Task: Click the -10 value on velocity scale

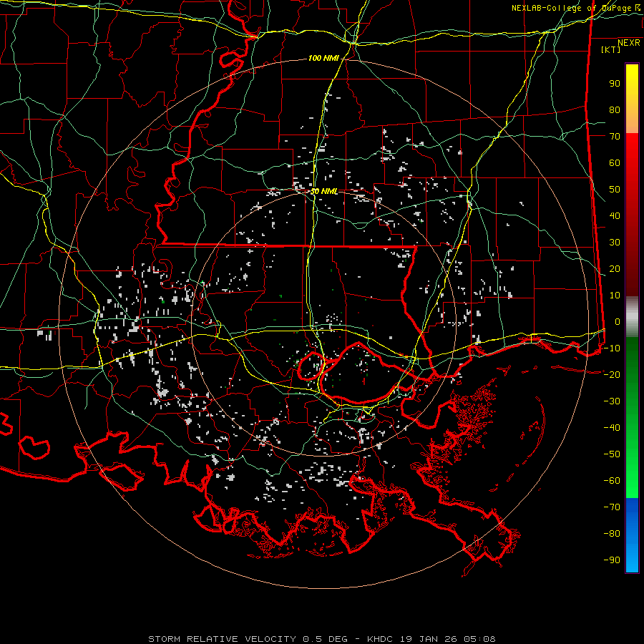Action: coord(612,348)
